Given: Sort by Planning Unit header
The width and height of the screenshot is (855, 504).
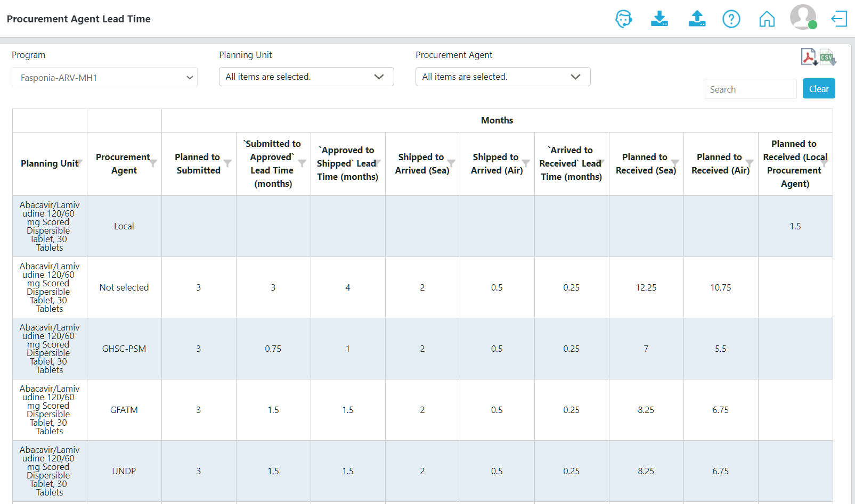Looking at the screenshot, I should point(49,163).
